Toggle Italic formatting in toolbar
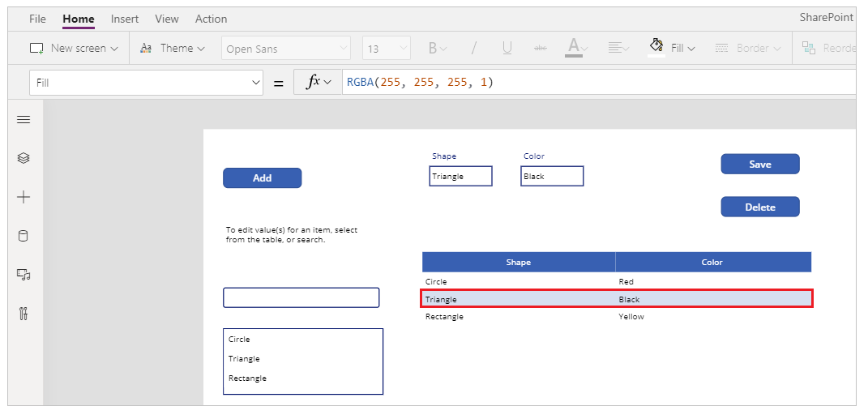Image resolution: width=868 pixels, height=419 pixels. click(x=474, y=48)
